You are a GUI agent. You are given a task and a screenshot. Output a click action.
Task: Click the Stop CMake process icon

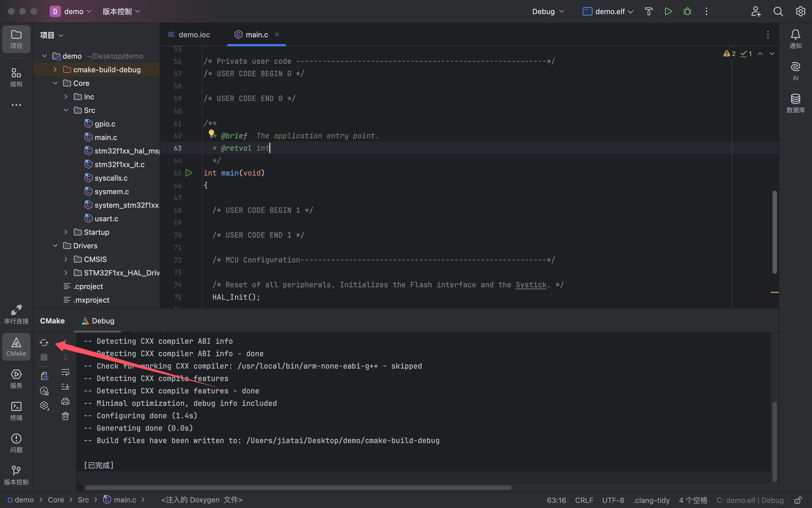(x=44, y=357)
